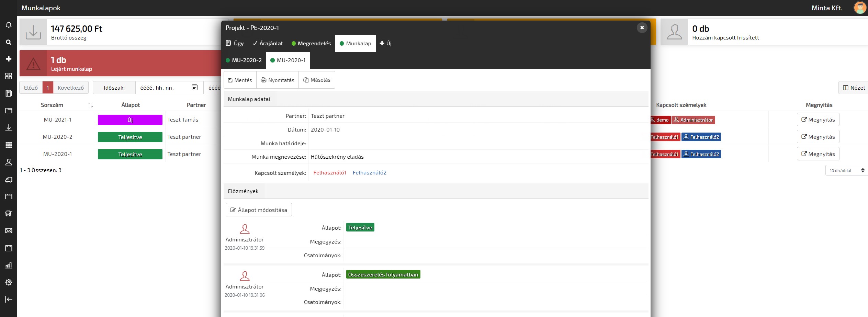
Task: Select the MU-2020-2 worksheet tab
Action: (244, 60)
